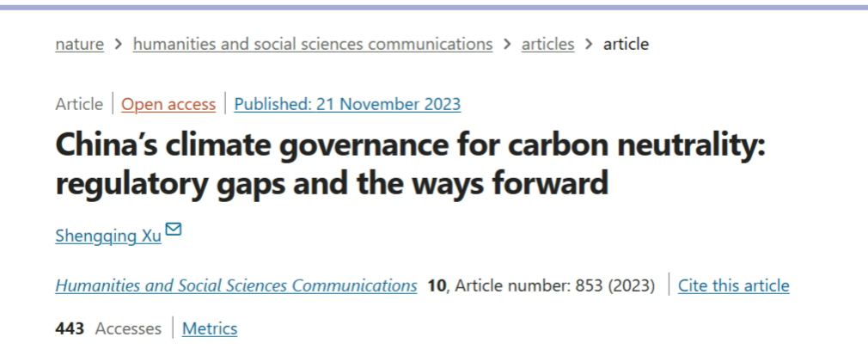Open author Shengqing Xu's name link
Viewport: 868px width, 362px height.
pyautogui.click(x=108, y=236)
